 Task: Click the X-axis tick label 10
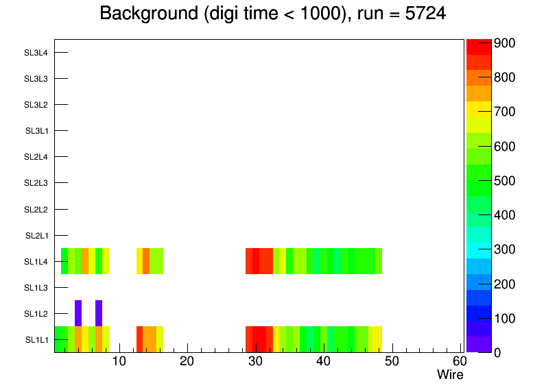[x=119, y=362]
